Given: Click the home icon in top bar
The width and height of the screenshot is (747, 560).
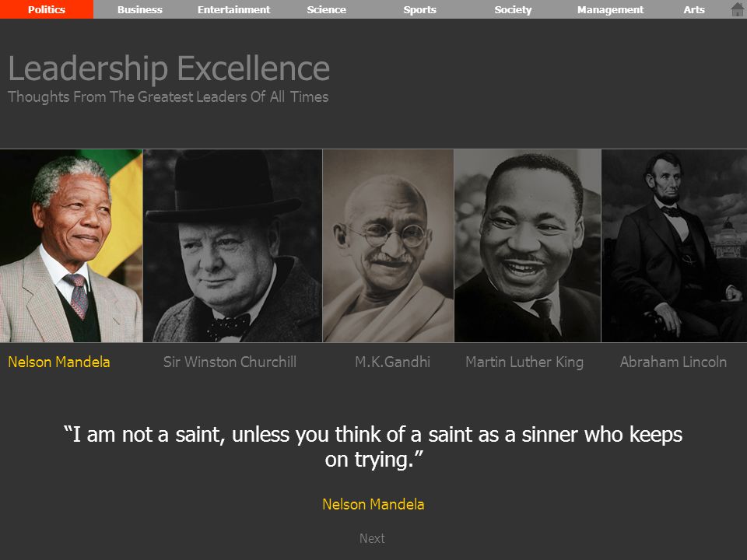Looking at the screenshot, I should [x=737, y=9].
